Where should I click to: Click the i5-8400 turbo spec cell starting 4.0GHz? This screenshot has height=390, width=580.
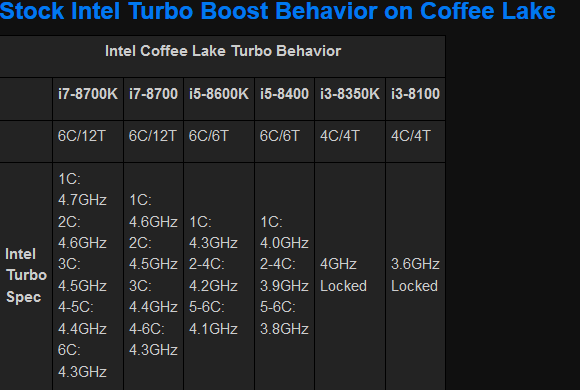[284, 275]
